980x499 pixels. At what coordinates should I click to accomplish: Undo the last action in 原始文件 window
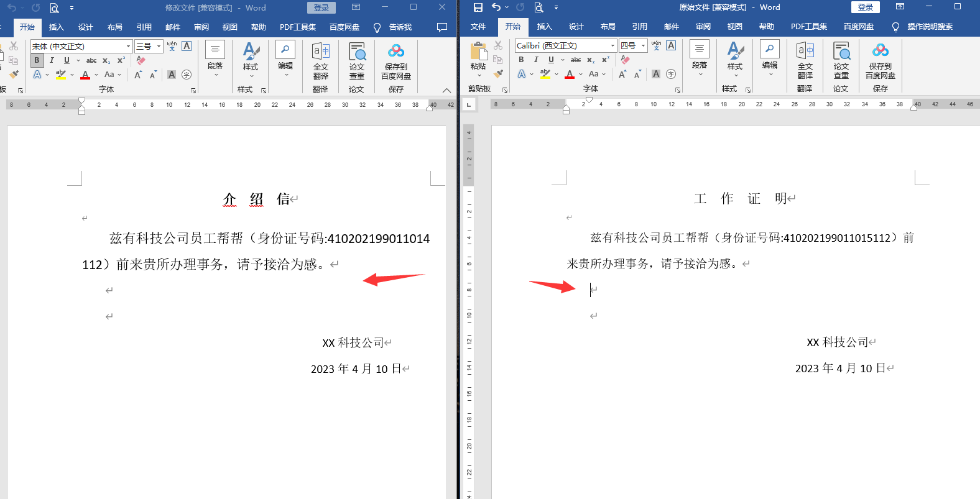496,7
